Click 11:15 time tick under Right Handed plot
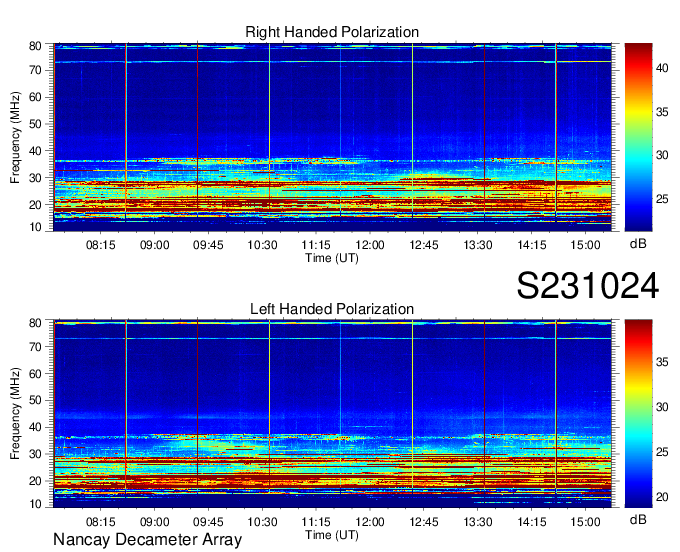 [x=316, y=245]
